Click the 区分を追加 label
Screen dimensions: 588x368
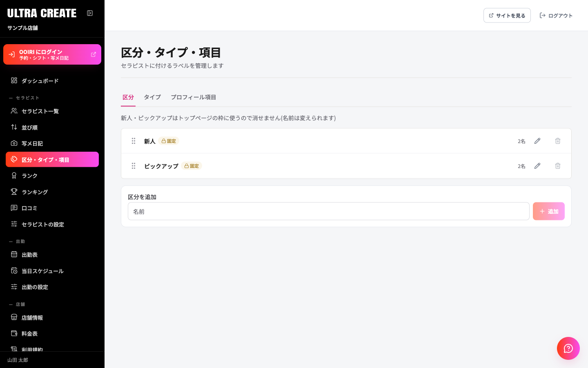142,197
